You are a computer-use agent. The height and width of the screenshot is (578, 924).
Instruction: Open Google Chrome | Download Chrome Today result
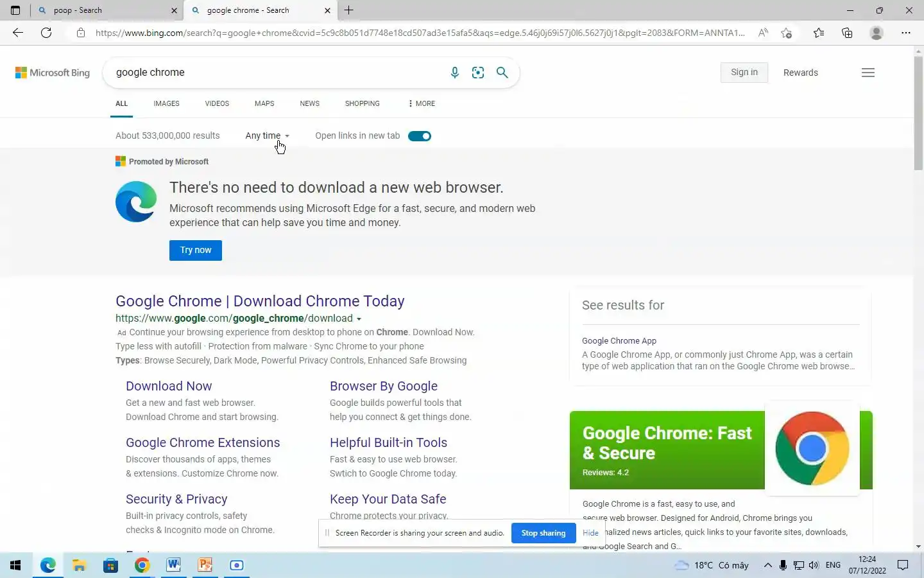260,301
